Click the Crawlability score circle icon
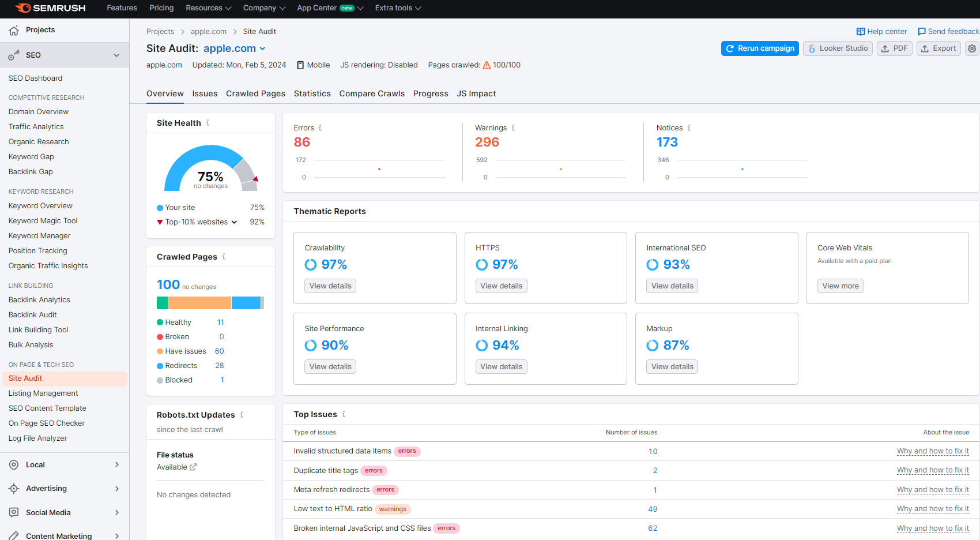This screenshot has width=980, height=540. click(311, 265)
